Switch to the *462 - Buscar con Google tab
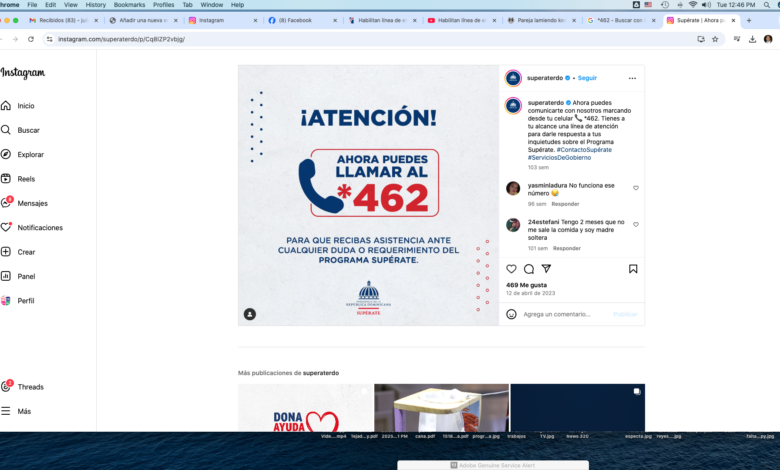The width and height of the screenshot is (780, 470). 620,20
